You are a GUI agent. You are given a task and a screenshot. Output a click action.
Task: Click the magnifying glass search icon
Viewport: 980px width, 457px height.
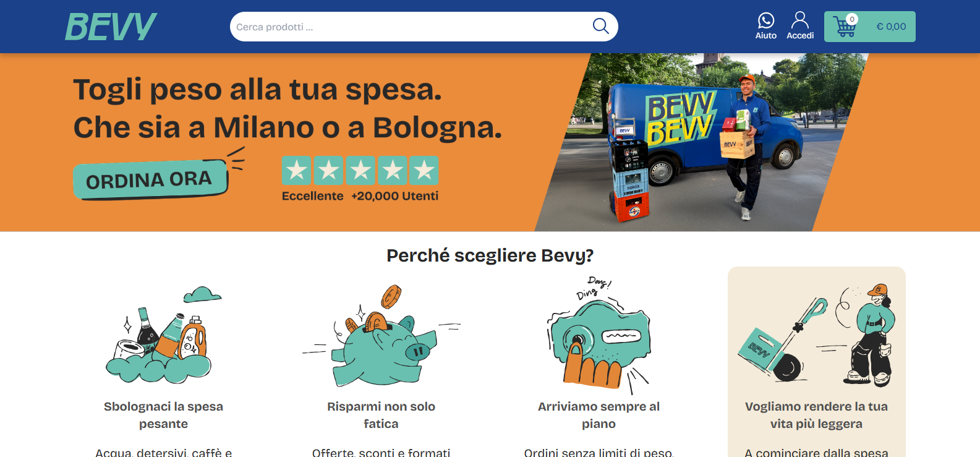pyautogui.click(x=600, y=26)
